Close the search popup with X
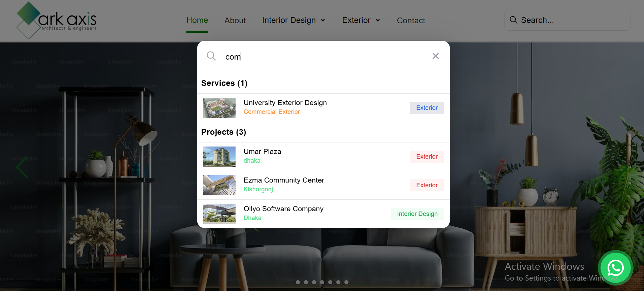The width and height of the screenshot is (644, 291). click(x=436, y=56)
